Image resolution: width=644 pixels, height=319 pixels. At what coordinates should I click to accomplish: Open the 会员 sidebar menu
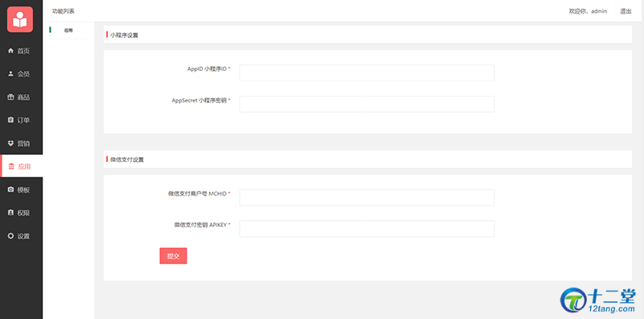click(x=22, y=74)
